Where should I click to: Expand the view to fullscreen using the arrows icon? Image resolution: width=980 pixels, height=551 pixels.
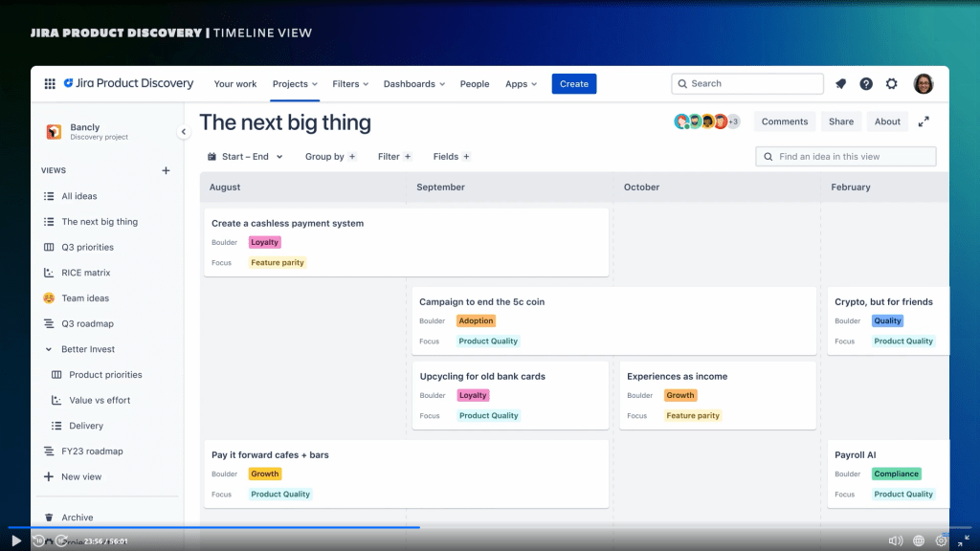(x=924, y=121)
